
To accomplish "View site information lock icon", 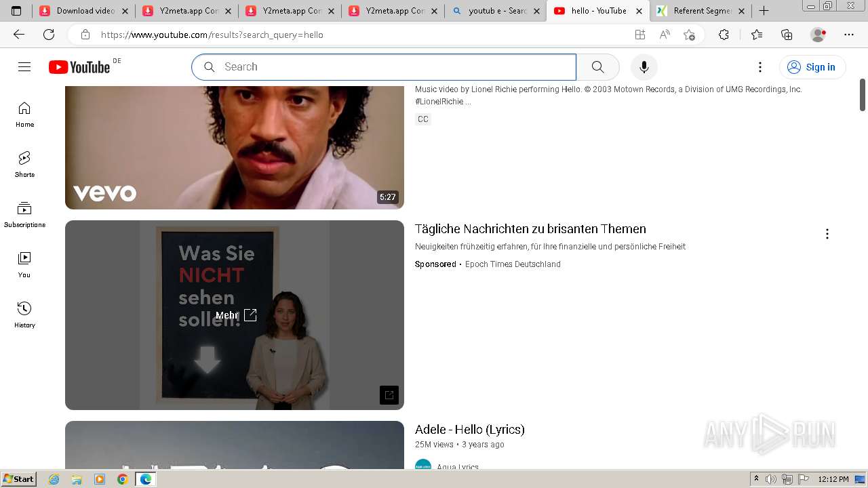I will 85,35.
